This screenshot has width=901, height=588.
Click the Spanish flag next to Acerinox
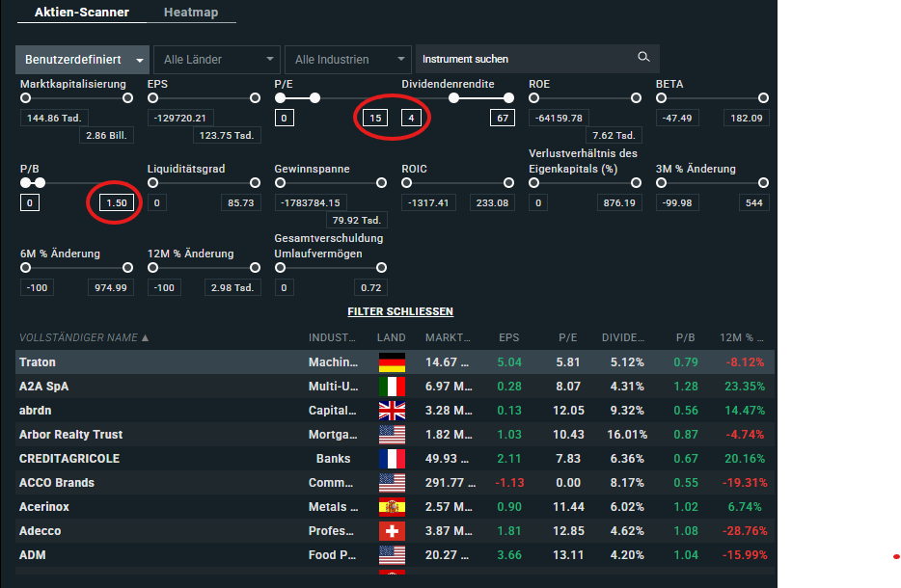392,506
